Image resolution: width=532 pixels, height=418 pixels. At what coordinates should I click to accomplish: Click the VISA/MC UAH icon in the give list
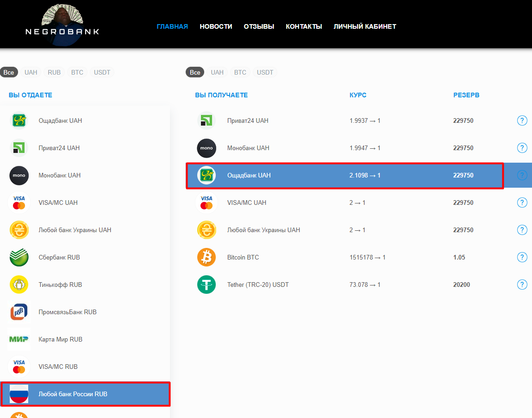click(x=19, y=203)
